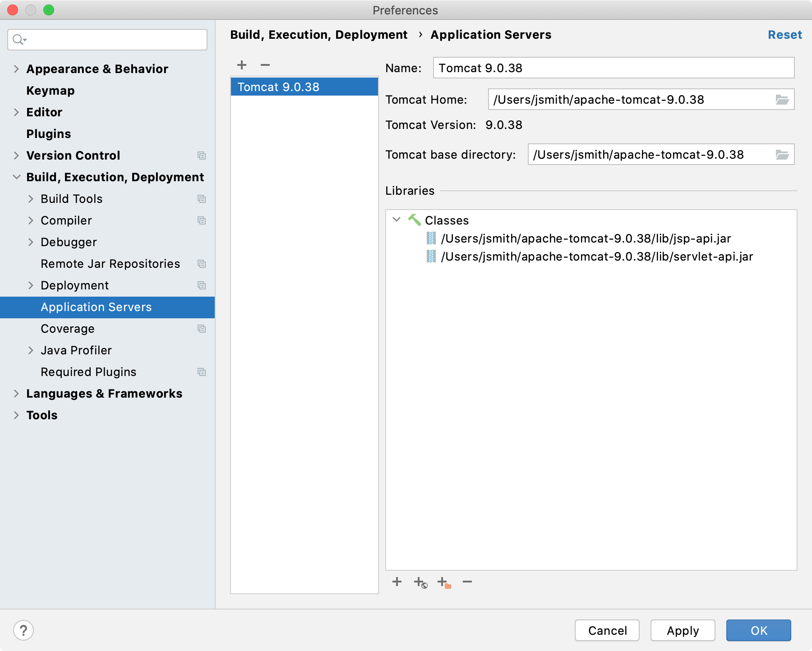Image resolution: width=812 pixels, height=651 pixels.
Task: Open the Keymap settings page
Action: pyautogui.click(x=51, y=91)
